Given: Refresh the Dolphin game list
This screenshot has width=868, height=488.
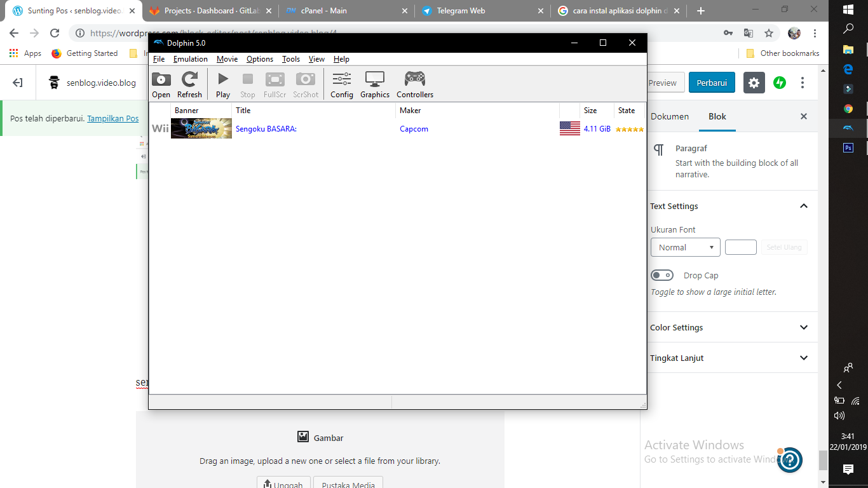Looking at the screenshot, I should click(x=189, y=85).
